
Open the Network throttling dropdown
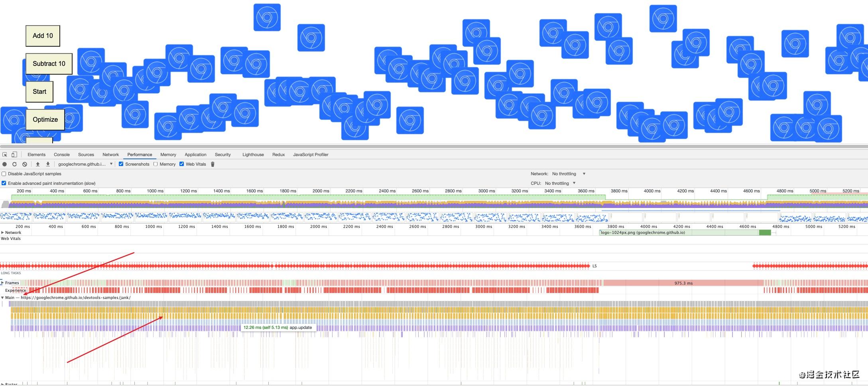[569, 174]
